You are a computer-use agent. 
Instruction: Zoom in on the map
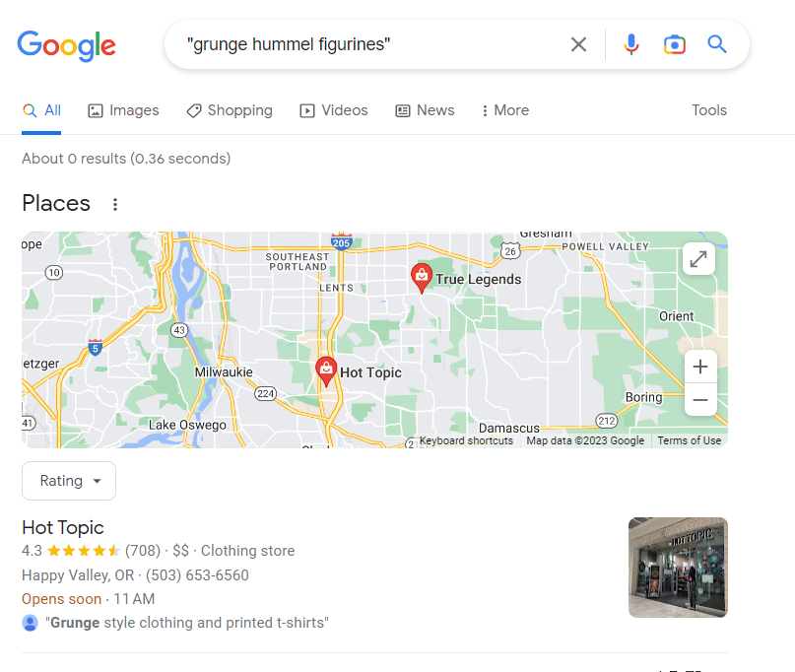point(700,367)
